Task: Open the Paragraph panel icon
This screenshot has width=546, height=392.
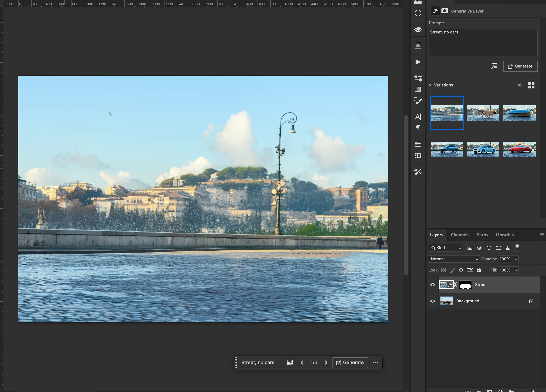Action: tap(418, 128)
